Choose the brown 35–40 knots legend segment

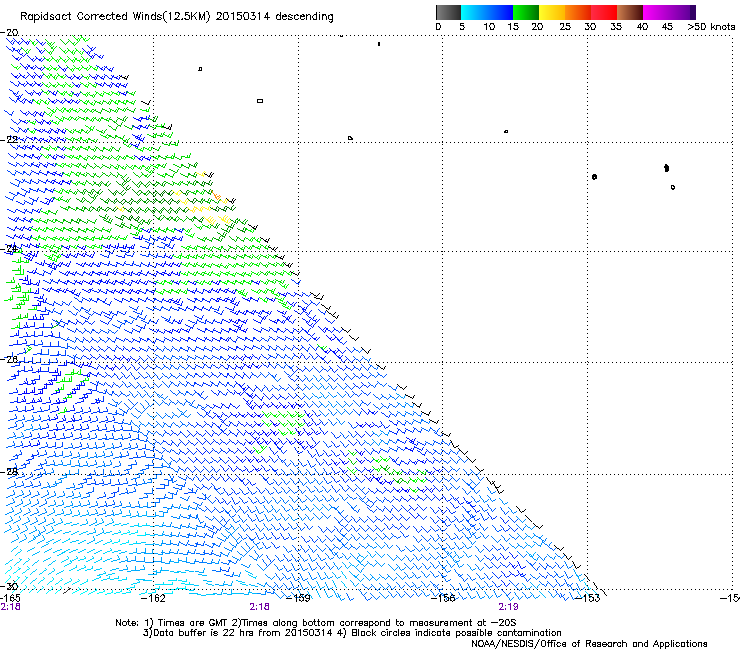click(630, 12)
